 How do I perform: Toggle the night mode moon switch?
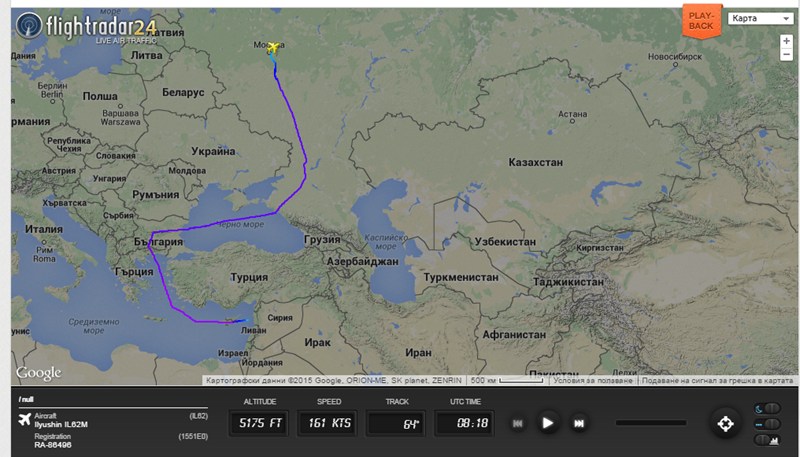click(767, 408)
